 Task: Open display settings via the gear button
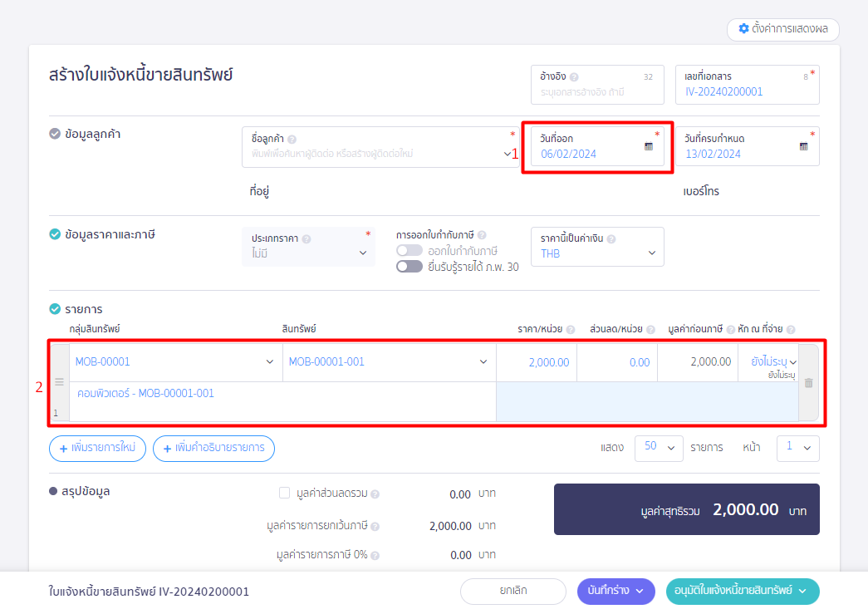point(782,29)
